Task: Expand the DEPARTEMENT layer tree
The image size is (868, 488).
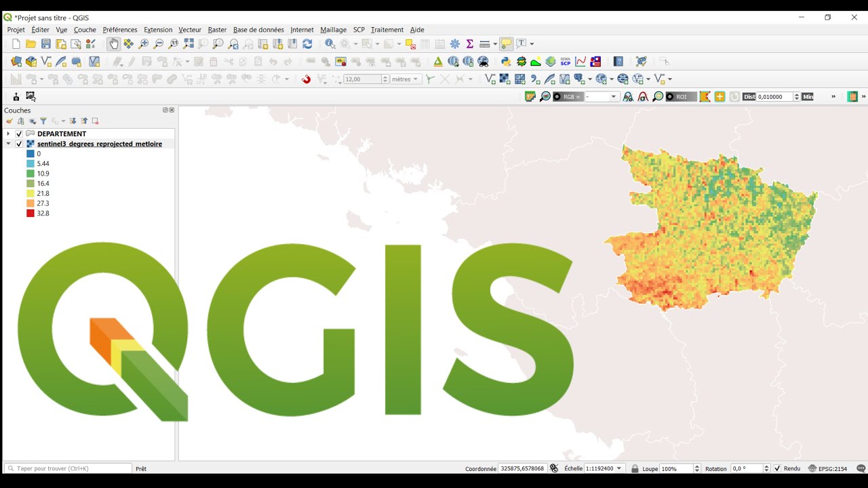Action: pos(8,134)
